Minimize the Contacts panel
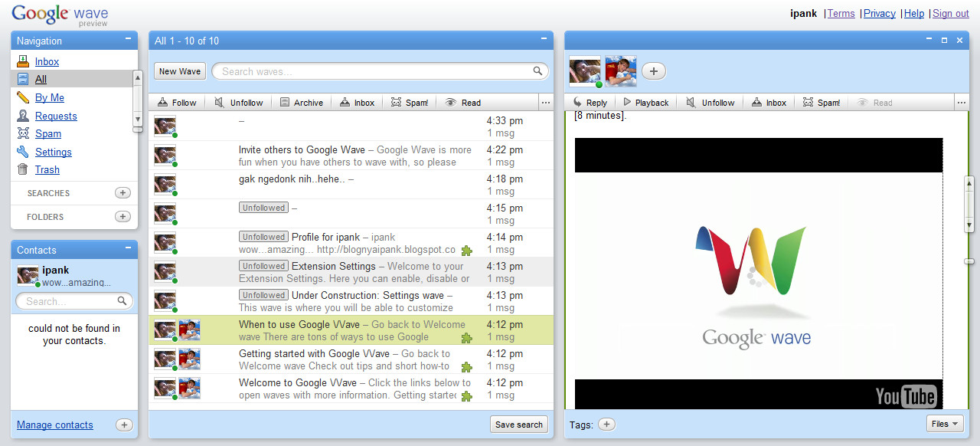Screen dimensions: 980x446 128,248
